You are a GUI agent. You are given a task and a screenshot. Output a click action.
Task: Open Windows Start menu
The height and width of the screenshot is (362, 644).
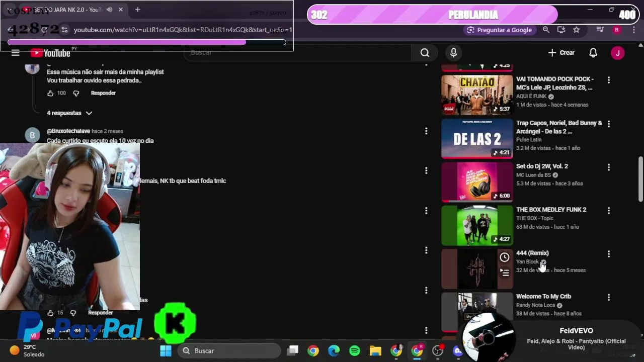tap(166, 350)
